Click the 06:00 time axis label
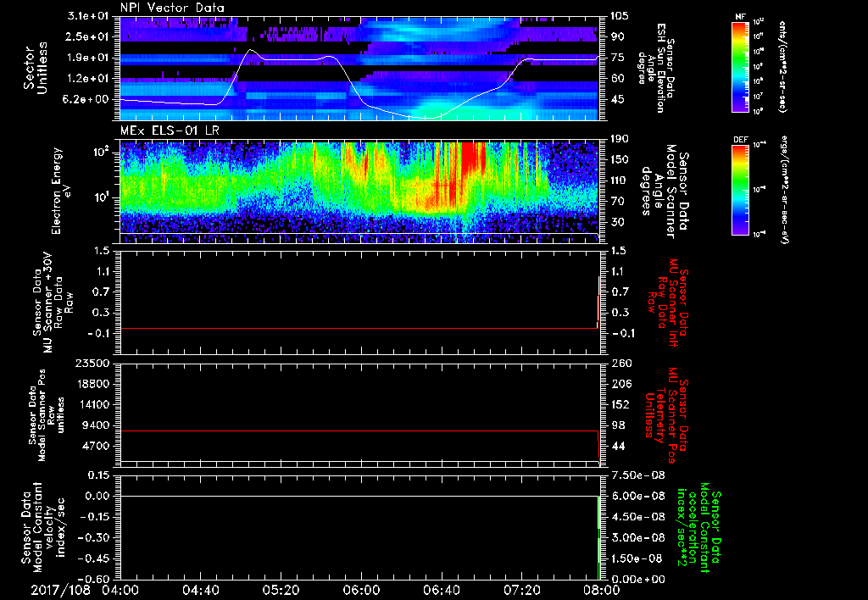The image size is (868, 600). pos(360,588)
